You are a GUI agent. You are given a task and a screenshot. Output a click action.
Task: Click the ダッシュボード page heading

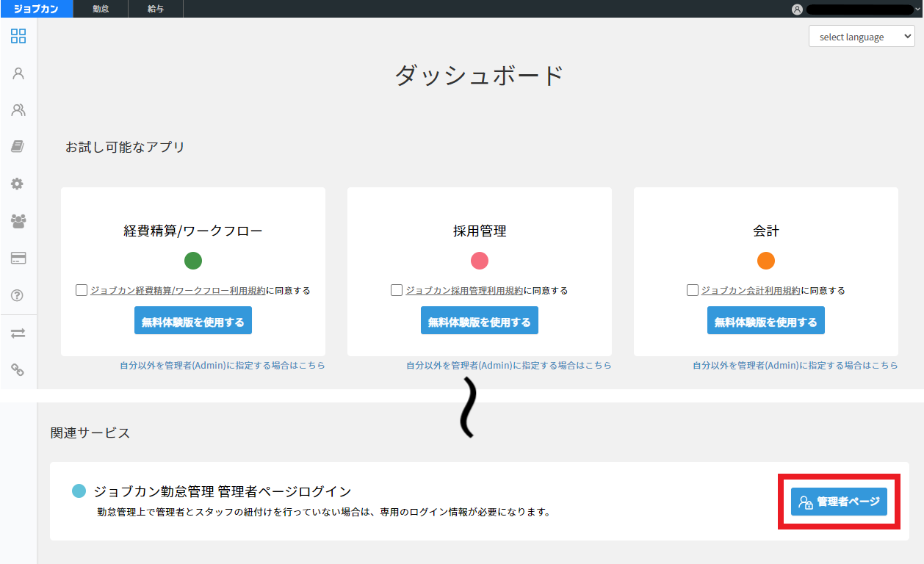[x=480, y=76]
